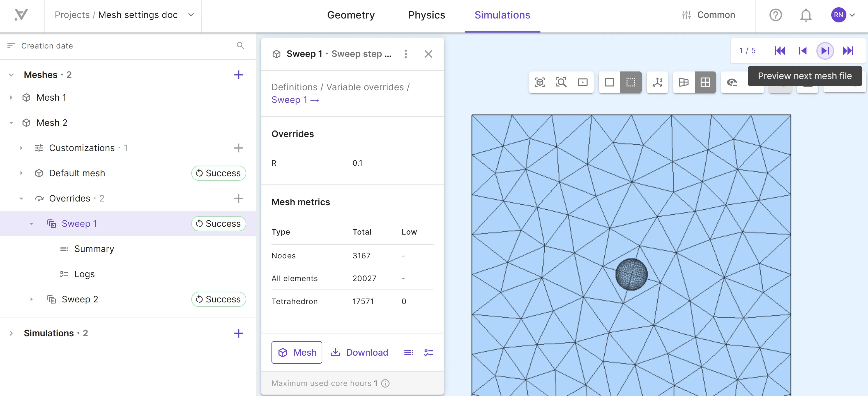Switch to perspective view icon

[x=683, y=82]
